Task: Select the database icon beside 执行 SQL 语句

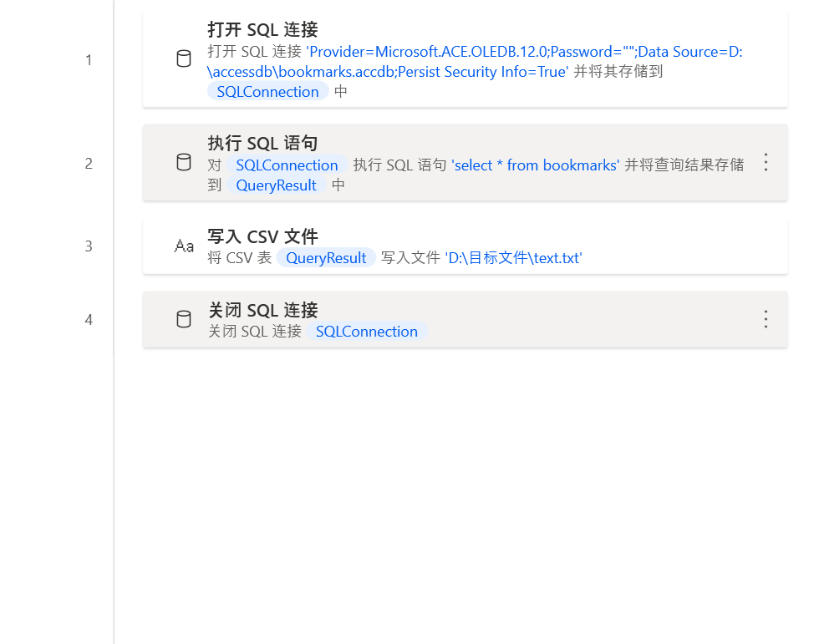Action: [x=184, y=163]
